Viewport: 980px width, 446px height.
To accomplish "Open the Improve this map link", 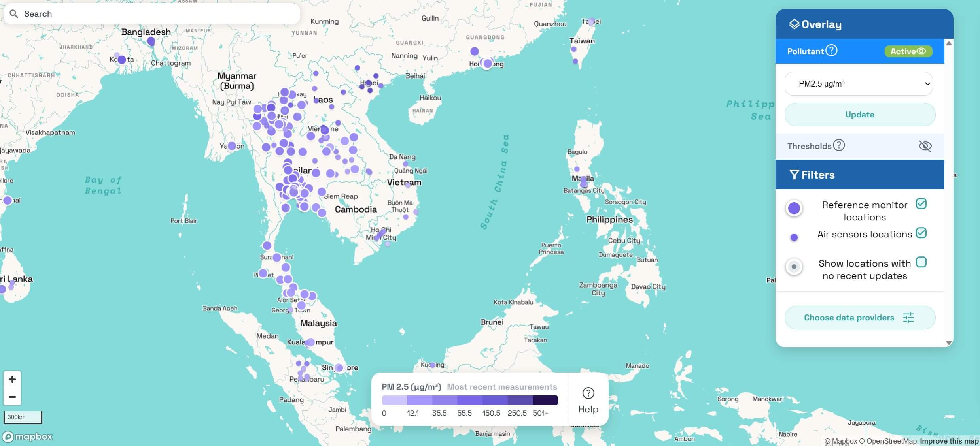I will (950, 441).
